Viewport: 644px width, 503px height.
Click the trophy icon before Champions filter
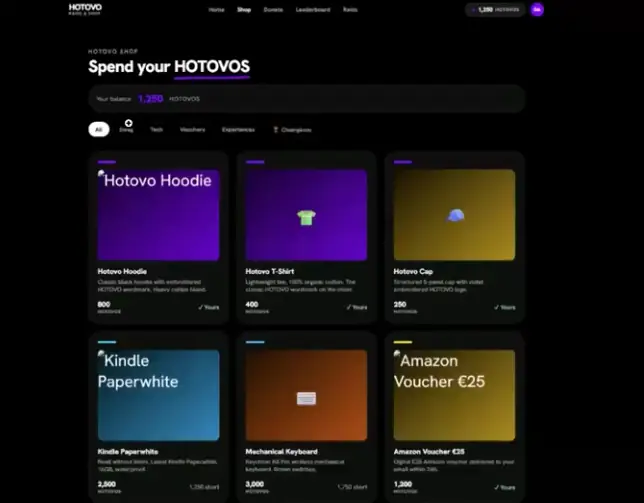[x=276, y=130]
